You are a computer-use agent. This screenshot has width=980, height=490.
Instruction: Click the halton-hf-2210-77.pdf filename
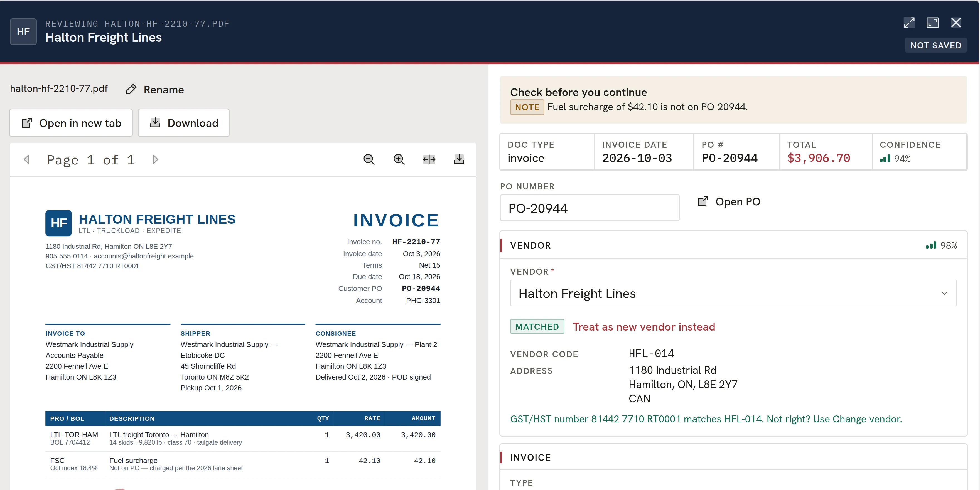[x=59, y=89]
